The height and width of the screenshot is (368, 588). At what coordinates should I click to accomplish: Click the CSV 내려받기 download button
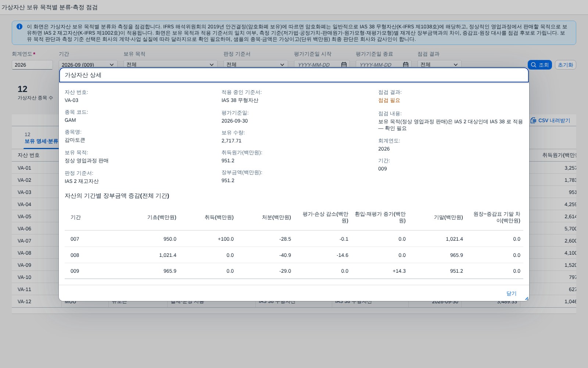551,120
